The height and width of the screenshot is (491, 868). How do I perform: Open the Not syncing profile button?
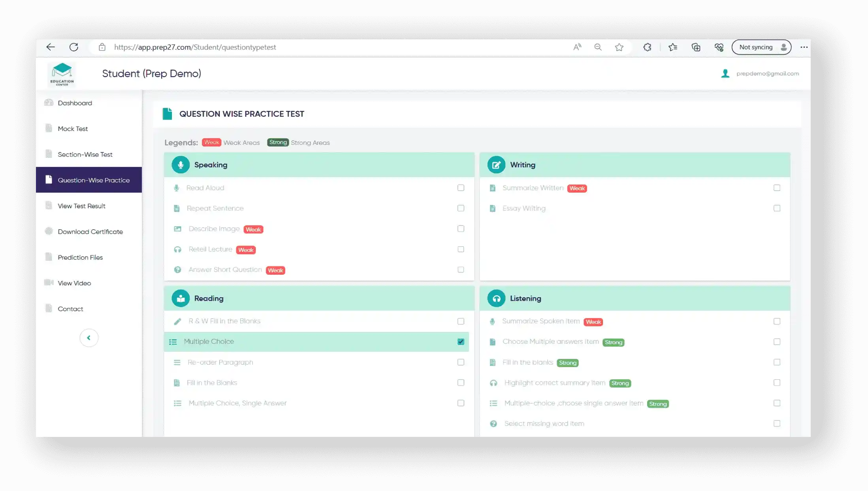[x=761, y=47]
